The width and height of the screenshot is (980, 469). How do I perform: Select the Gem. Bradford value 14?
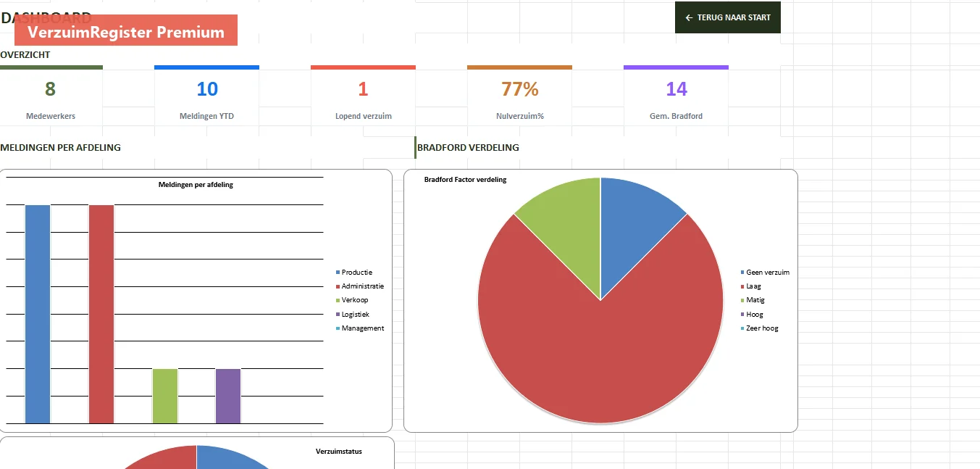tap(677, 89)
